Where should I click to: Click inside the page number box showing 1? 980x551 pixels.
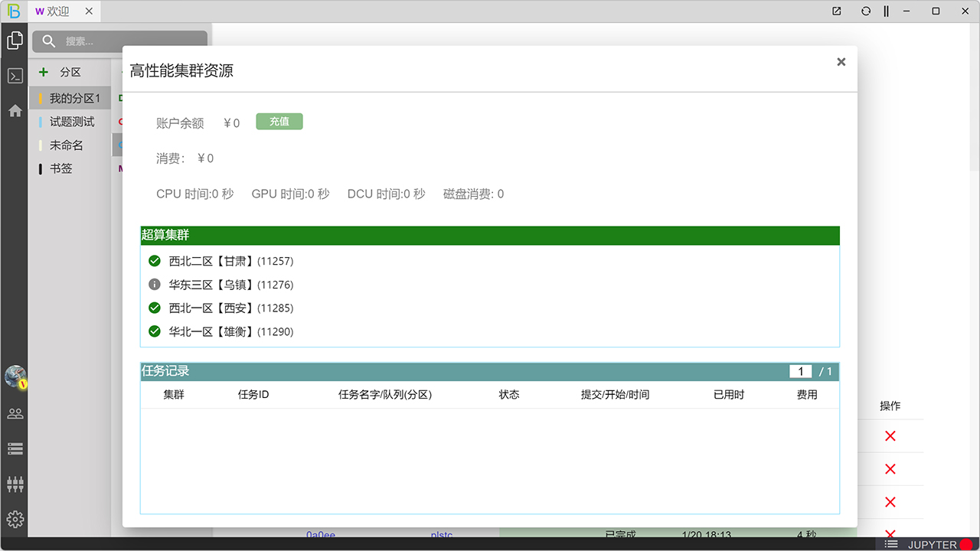point(800,371)
